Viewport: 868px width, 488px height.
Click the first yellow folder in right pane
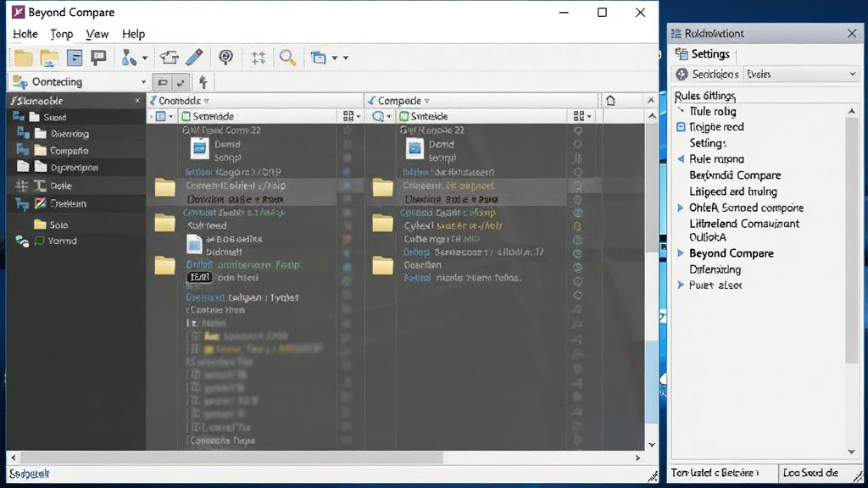(382, 188)
